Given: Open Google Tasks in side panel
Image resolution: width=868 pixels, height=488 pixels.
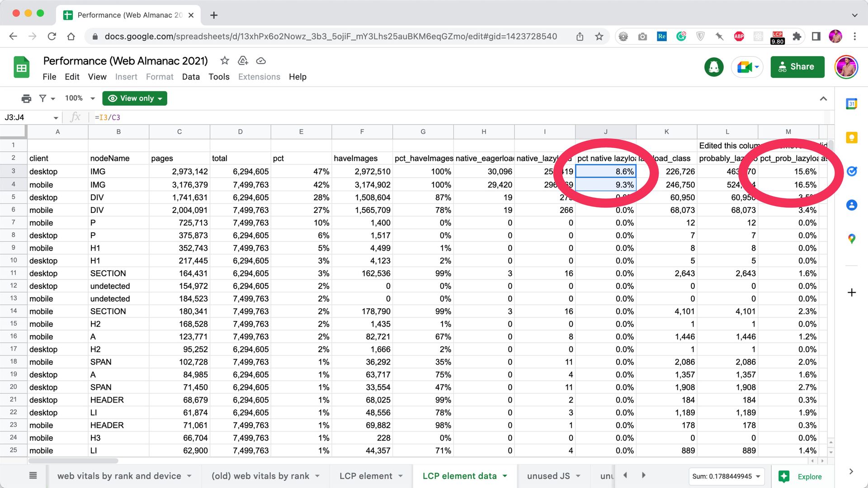Looking at the screenshot, I should (852, 171).
